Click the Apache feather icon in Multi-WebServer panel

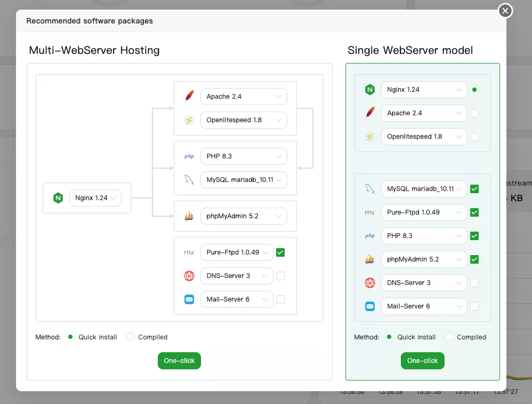pyautogui.click(x=189, y=97)
